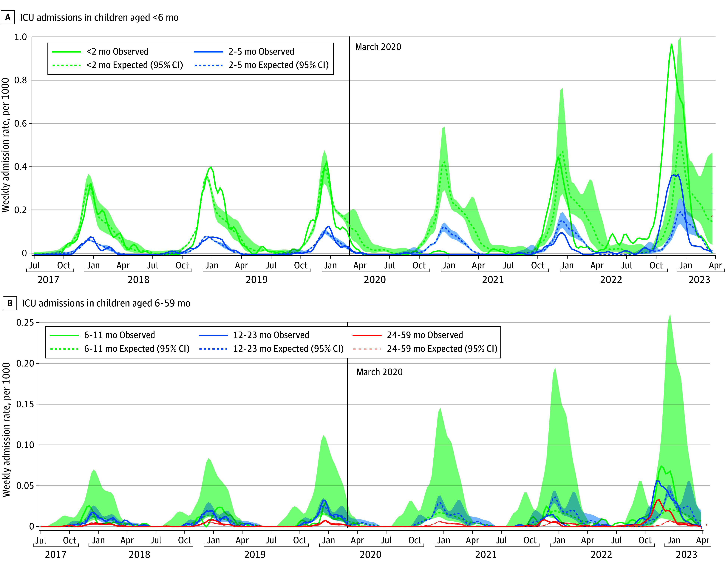Click green solid line swatch for <2 mo Observed
This screenshot has width=728, height=570.
67,52
